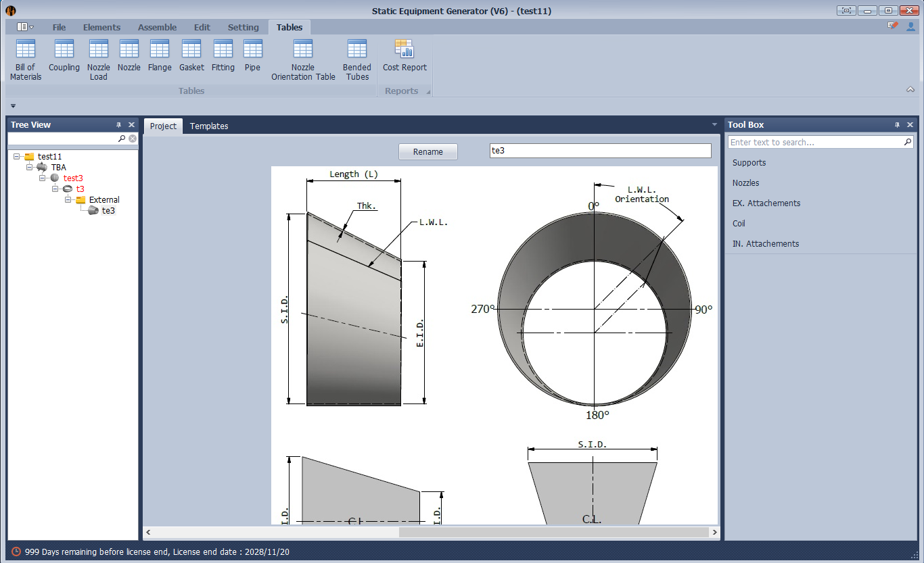
Task: Collapse the External folder node
Action: [x=68, y=200]
